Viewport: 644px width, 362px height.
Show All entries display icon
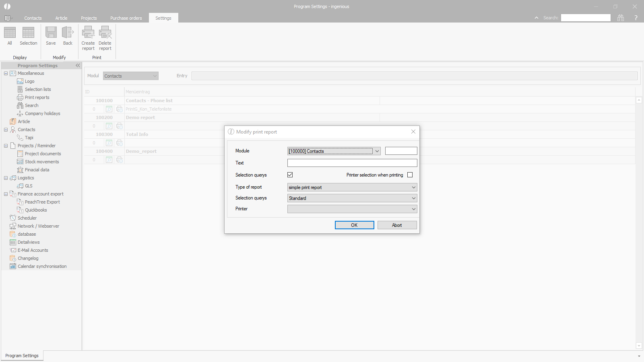point(10,33)
